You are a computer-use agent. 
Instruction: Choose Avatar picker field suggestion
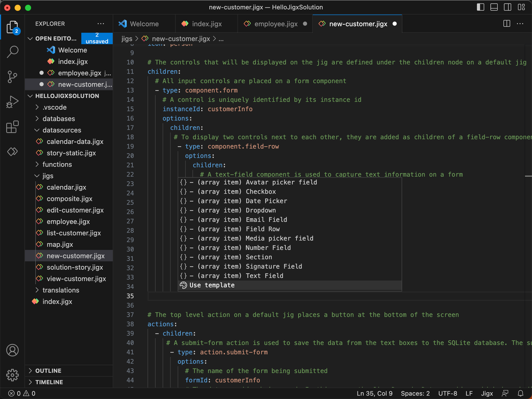(x=290, y=182)
